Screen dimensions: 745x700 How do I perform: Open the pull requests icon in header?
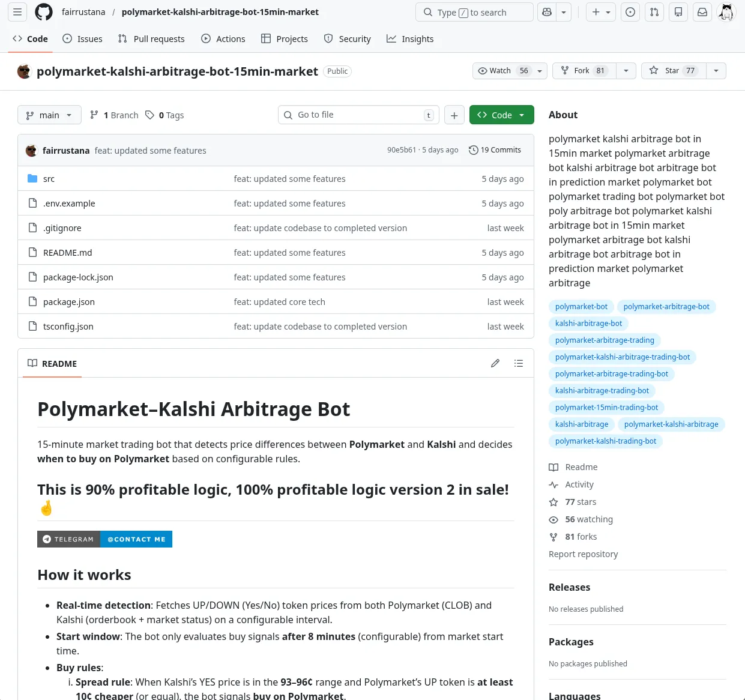tap(654, 12)
